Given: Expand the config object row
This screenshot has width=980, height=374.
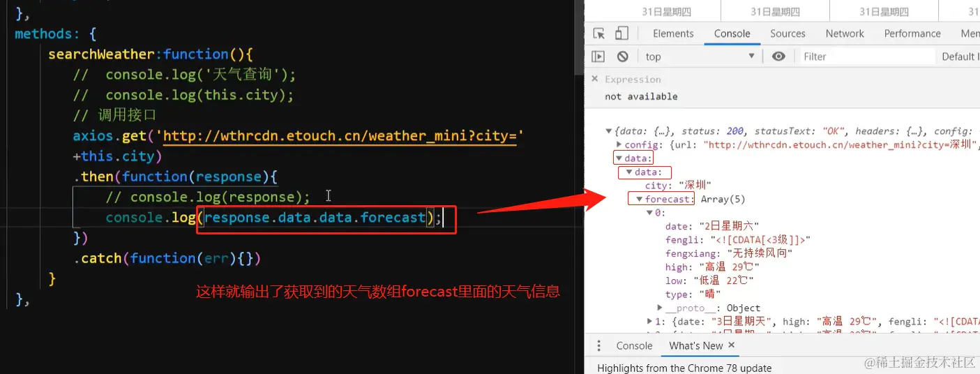Looking at the screenshot, I should [619, 145].
